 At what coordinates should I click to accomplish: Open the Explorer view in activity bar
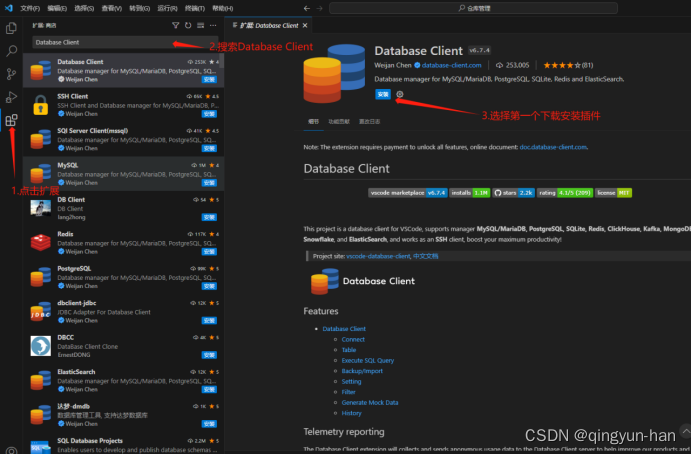(11, 28)
